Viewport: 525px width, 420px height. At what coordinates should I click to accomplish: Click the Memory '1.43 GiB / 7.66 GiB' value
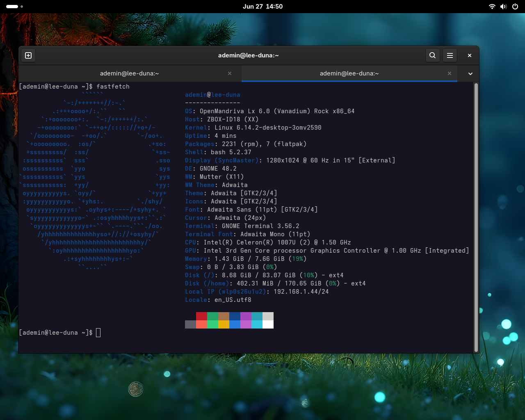[x=249, y=259]
